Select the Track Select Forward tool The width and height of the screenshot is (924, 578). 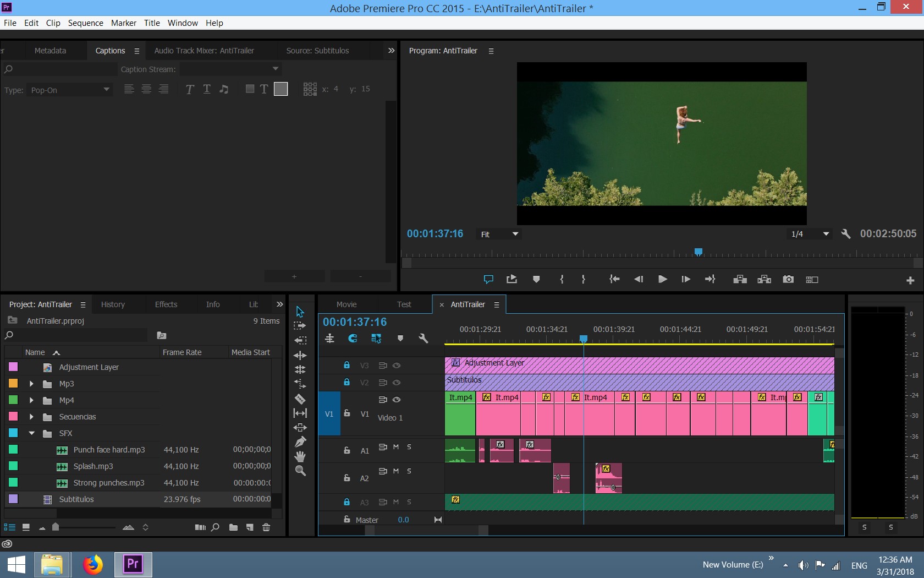tap(300, 326)
